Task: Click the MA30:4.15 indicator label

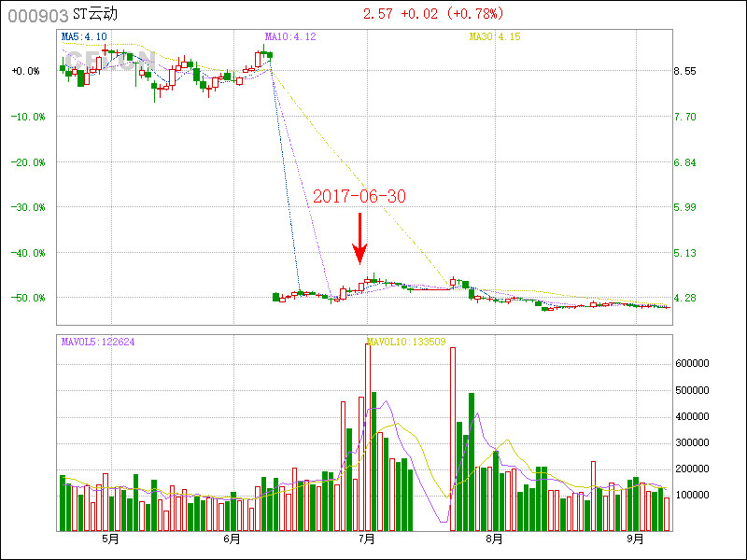Action: [x=494, y=36]
